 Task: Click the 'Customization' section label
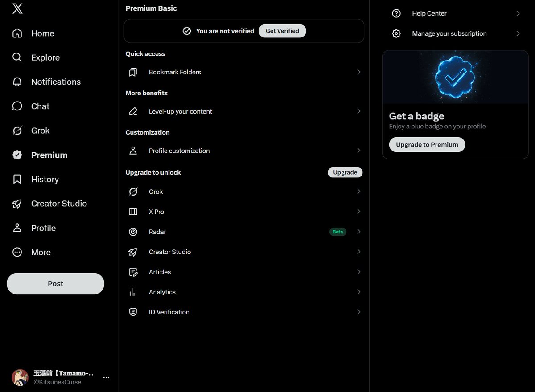[x=148, y=132]
